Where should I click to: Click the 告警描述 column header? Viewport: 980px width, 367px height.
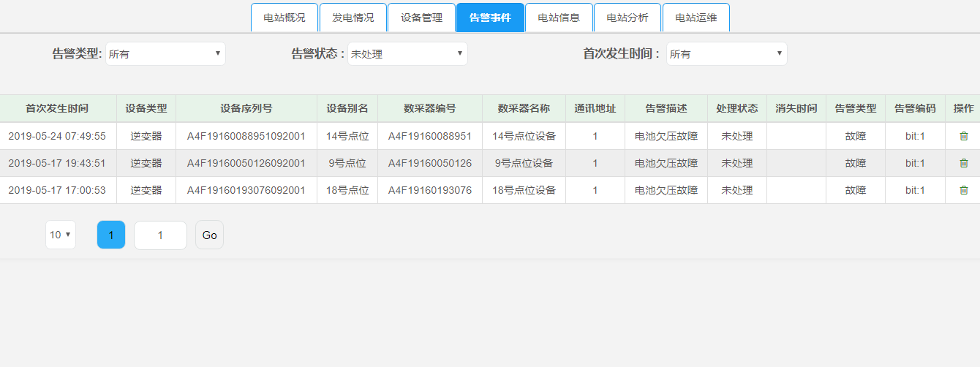(x=666, y=108)
